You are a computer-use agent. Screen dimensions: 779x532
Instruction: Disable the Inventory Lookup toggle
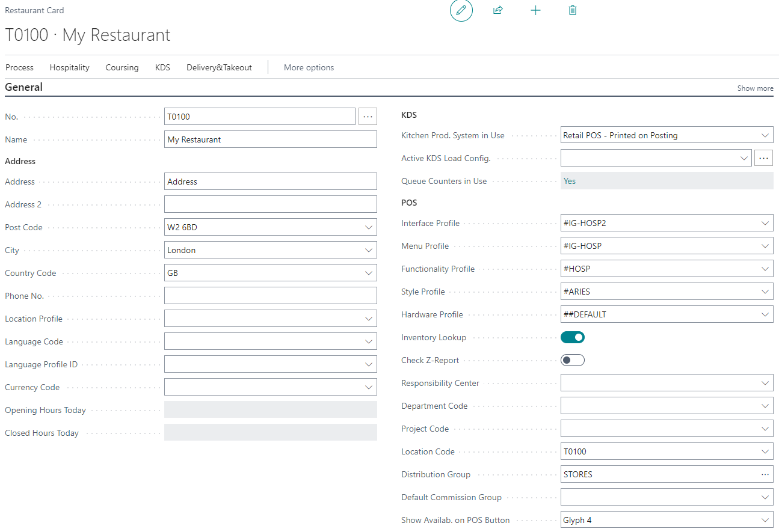pyautogui.click(x=573, y=337)
